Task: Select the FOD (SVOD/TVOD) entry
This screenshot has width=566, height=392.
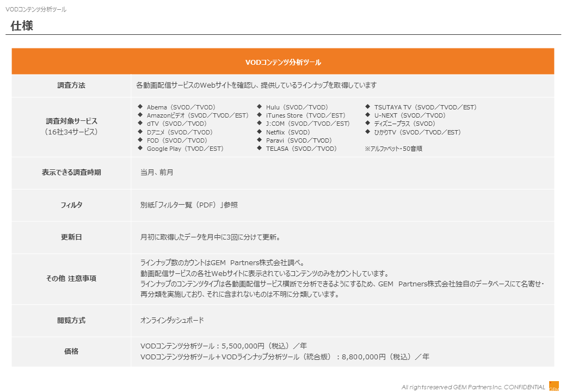Action: (x=177, y=140)
